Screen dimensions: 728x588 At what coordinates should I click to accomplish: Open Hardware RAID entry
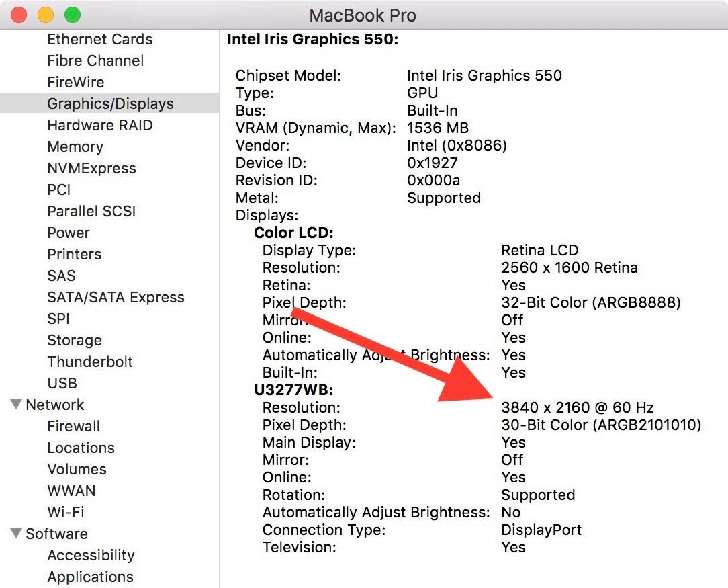click(x=100, y=125)
